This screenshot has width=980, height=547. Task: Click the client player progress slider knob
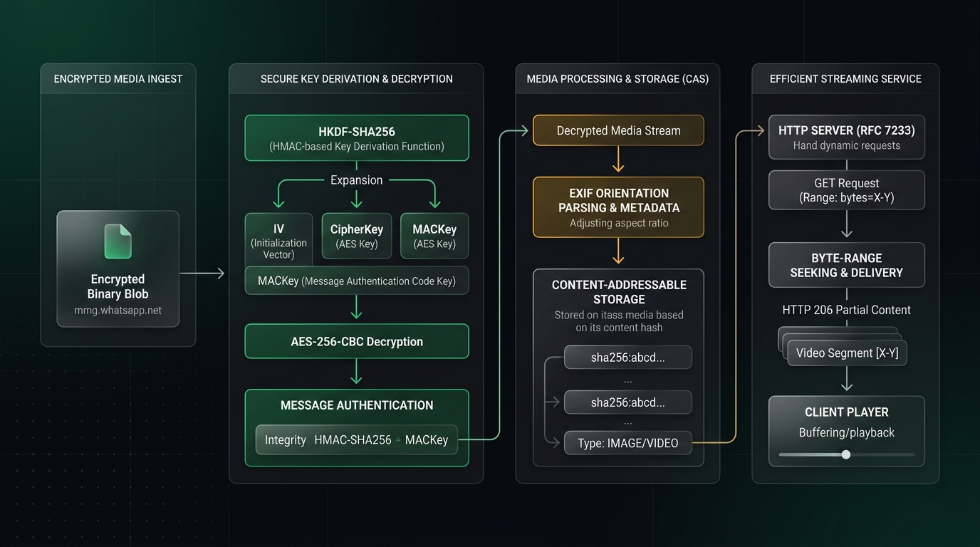[x=846, y=454]
